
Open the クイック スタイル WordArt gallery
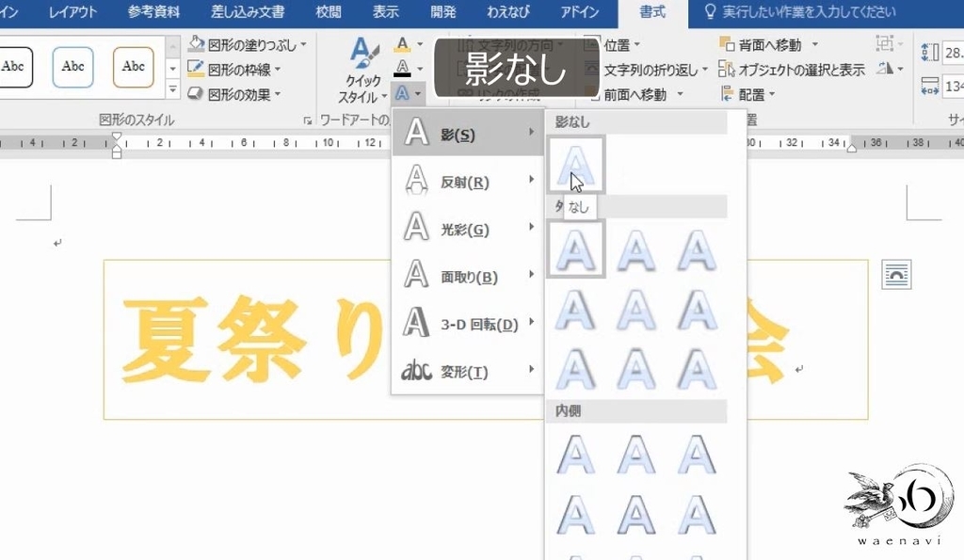pos(362,70)
